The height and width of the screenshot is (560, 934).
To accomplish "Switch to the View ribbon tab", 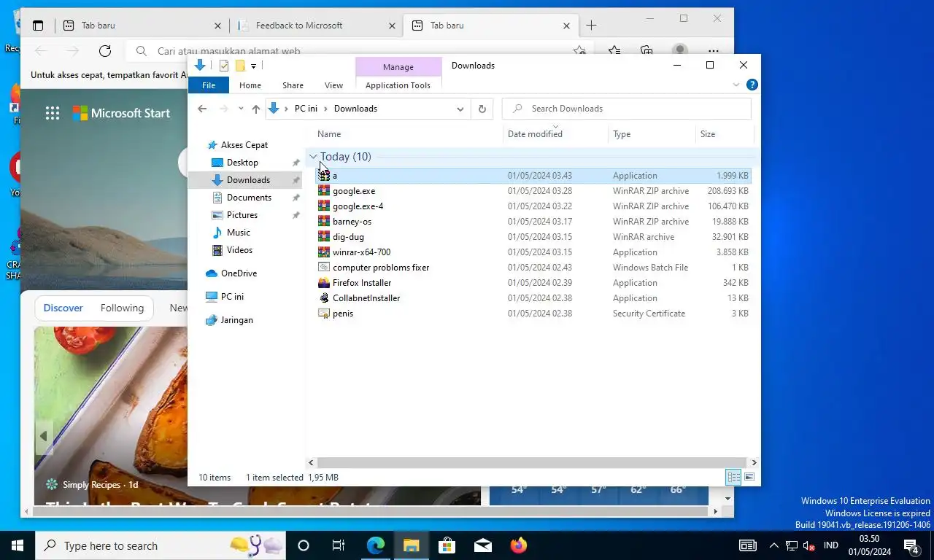I will click(x=333, y=85).
